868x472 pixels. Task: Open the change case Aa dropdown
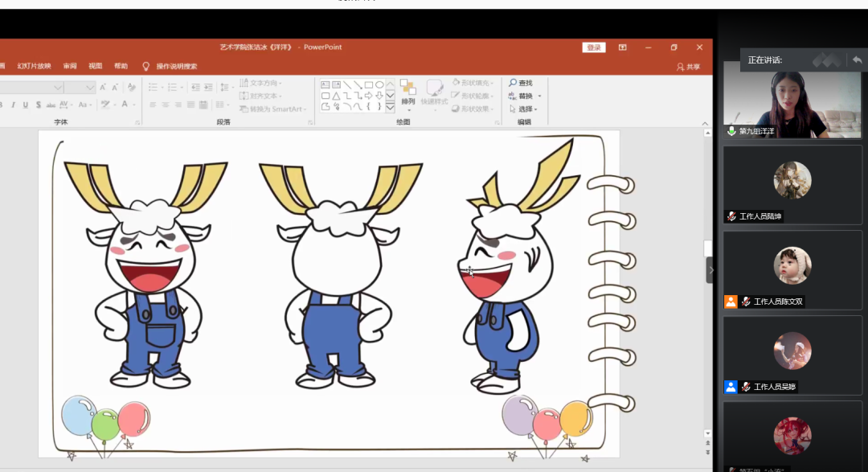pyautogui.click(x=84, y=105)
